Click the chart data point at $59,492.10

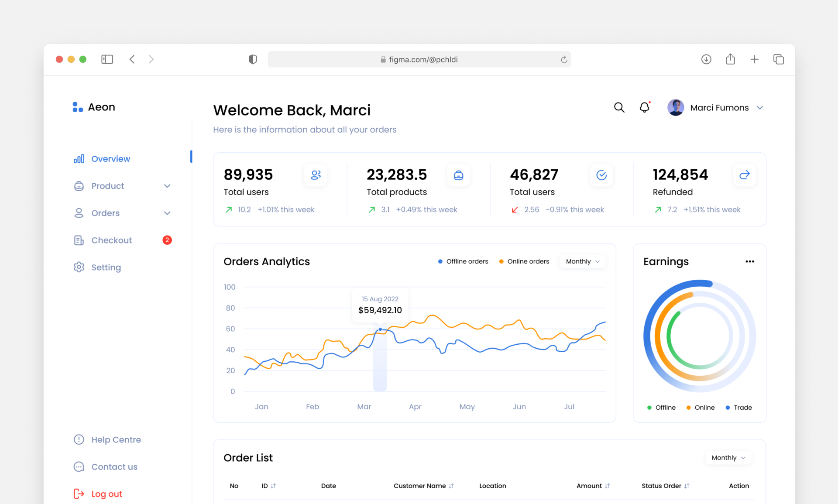coord(380,329)
